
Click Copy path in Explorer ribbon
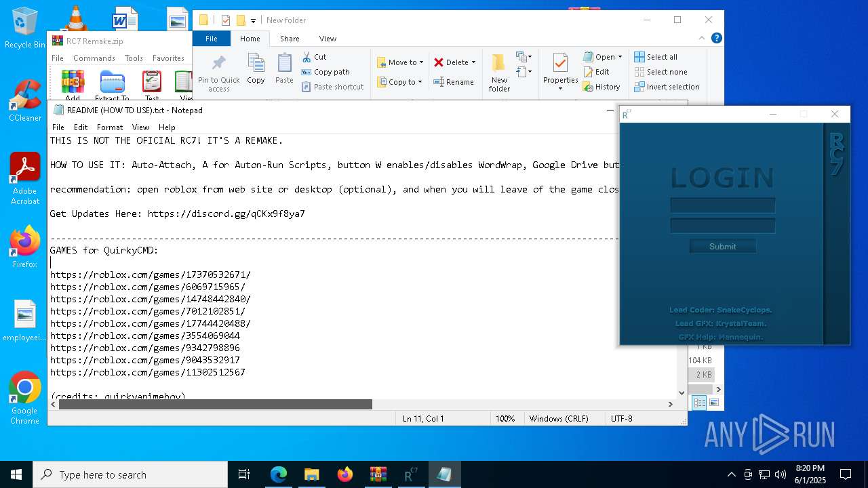pyautogui.click(x=325, y=72)
